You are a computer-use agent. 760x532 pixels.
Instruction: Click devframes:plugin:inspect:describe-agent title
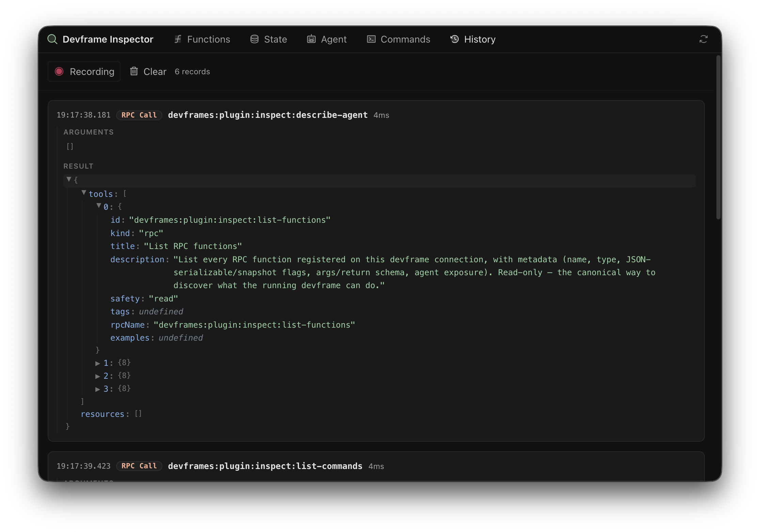click(268, 115)
